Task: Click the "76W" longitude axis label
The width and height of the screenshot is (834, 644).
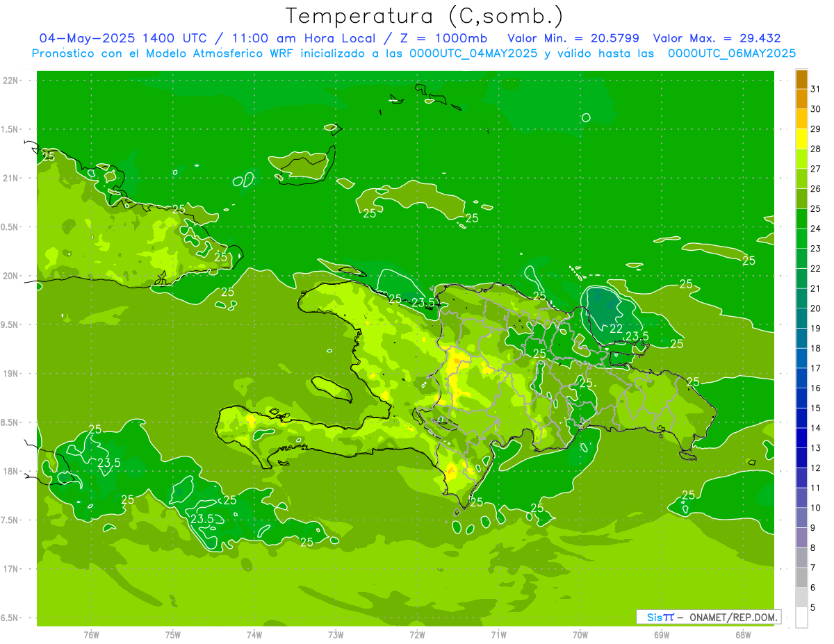Action: pyautogui.click(x=91, y=635)
